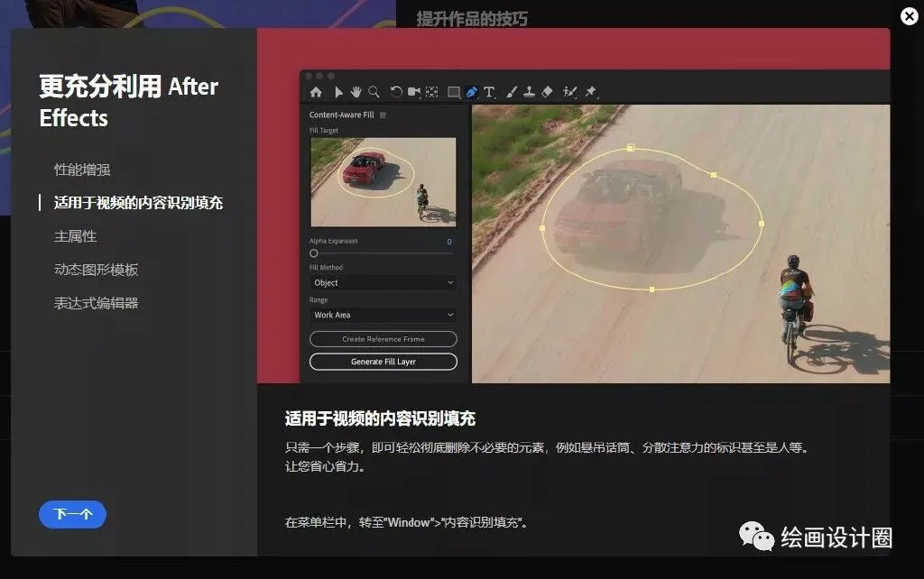
Task: Click Generate Fill Layer button
Action: tap(383, 362)
